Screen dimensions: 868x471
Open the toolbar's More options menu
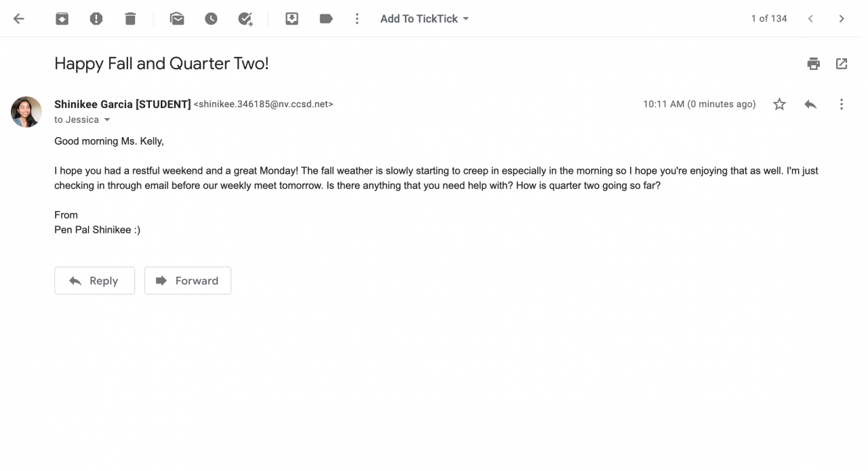[357, 19]
